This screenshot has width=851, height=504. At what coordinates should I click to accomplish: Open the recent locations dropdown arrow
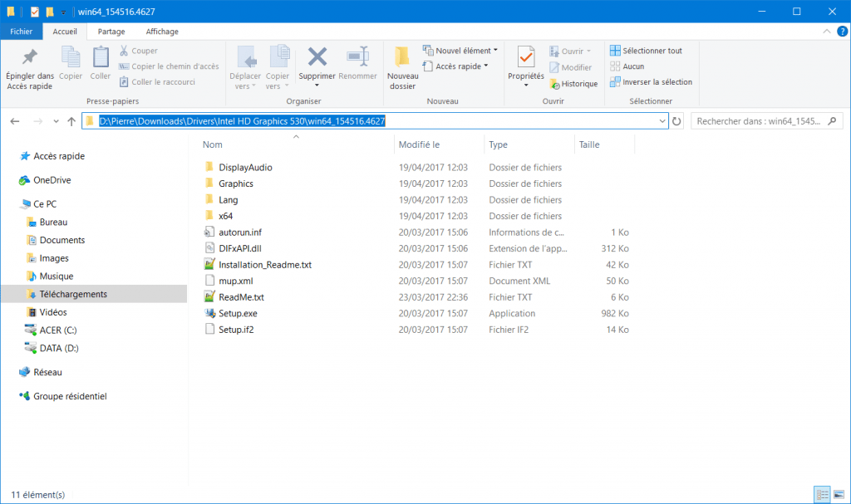56,121
